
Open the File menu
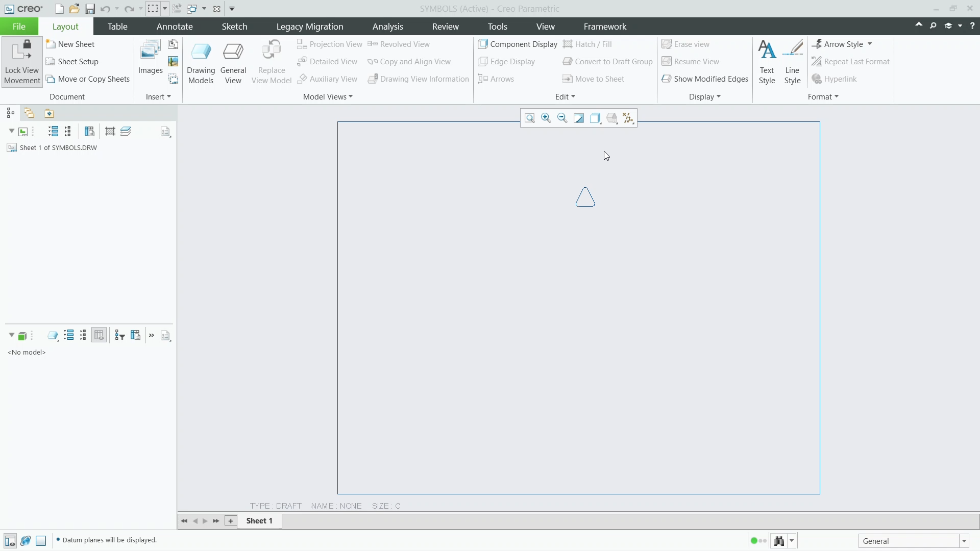pos(19,27)
